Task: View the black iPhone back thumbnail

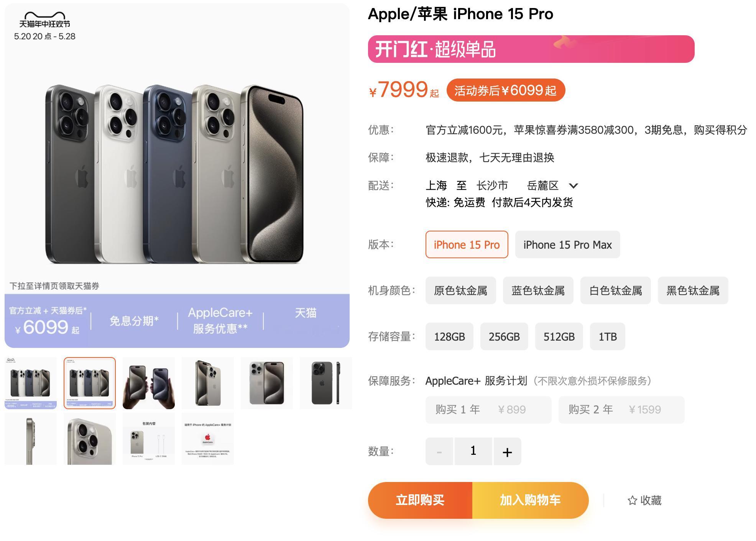Action: [326, 383]
